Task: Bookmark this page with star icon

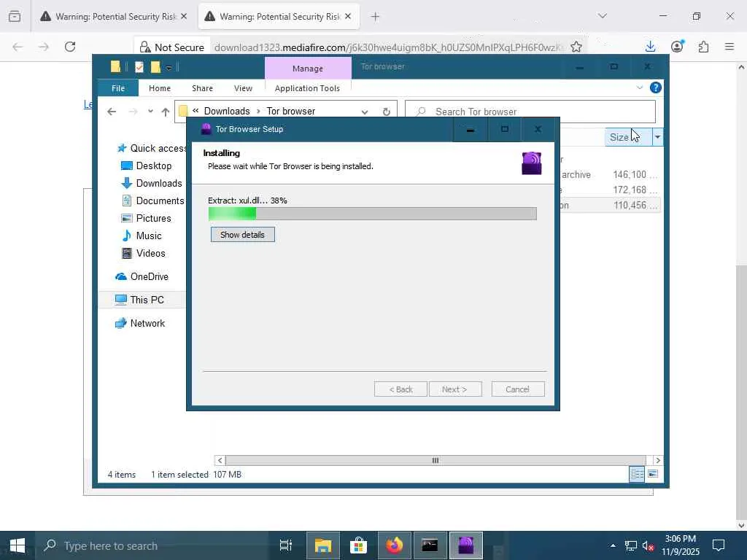Action: coord(576,47)
